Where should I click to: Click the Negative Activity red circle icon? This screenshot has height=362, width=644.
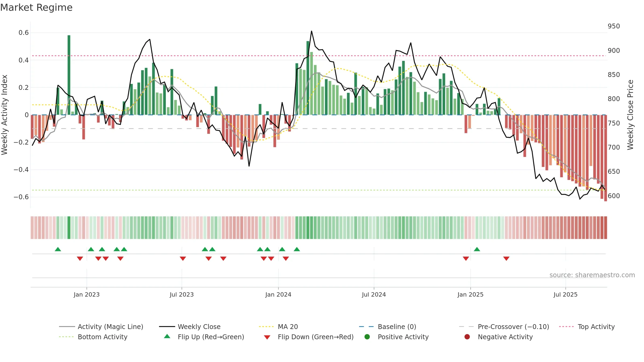(x=467, y=337)
